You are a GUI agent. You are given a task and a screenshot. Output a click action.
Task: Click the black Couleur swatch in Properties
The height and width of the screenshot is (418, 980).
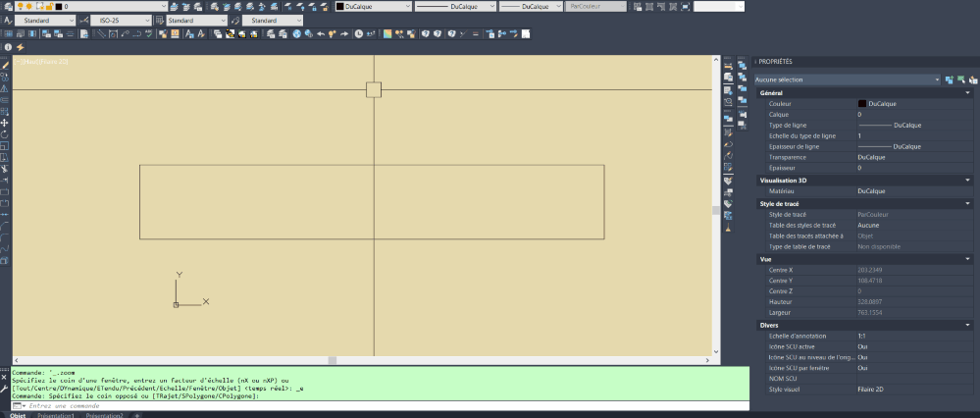(x=862, y=103)
